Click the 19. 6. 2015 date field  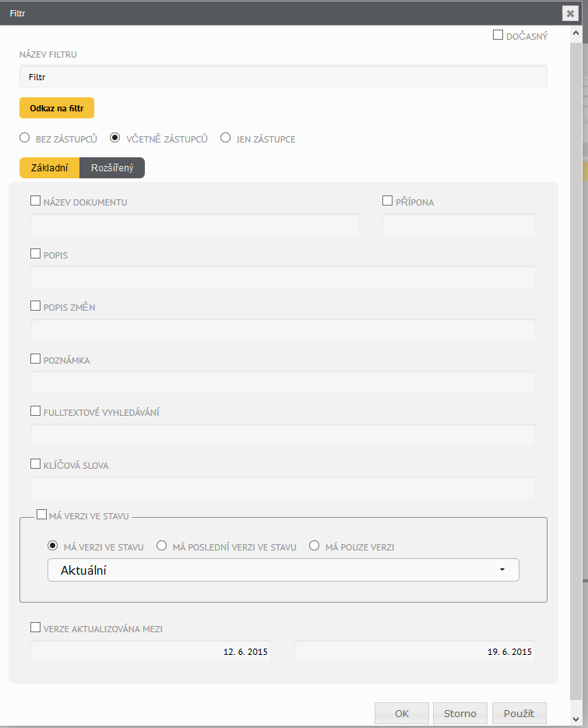(415, 652)
